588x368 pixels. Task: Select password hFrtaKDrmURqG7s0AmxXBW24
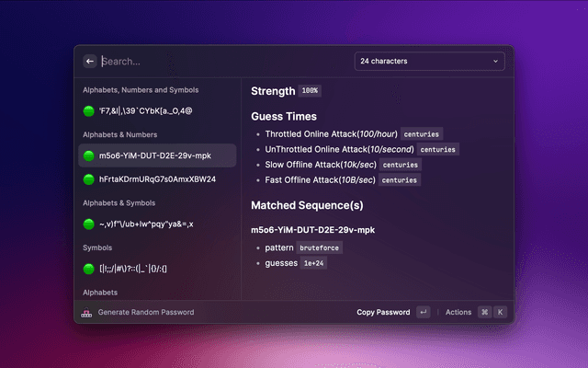(x=157, y=179)
